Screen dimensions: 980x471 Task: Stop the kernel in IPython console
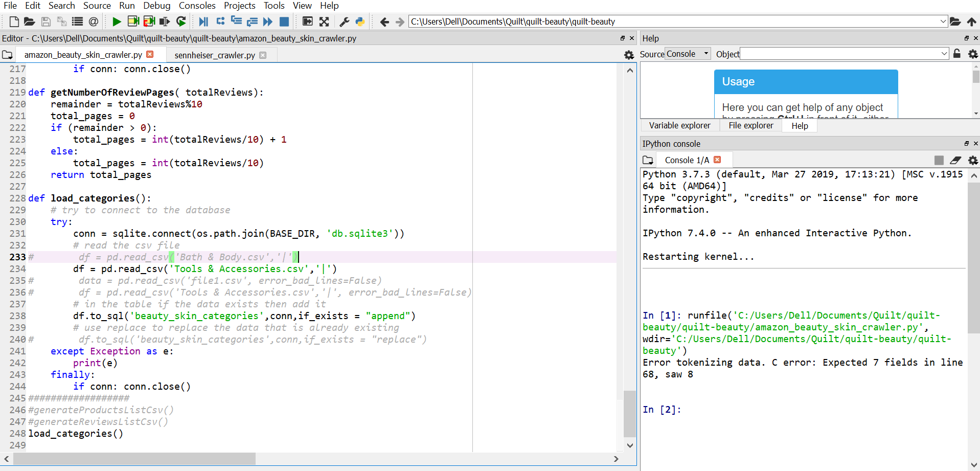click(939, 160)
